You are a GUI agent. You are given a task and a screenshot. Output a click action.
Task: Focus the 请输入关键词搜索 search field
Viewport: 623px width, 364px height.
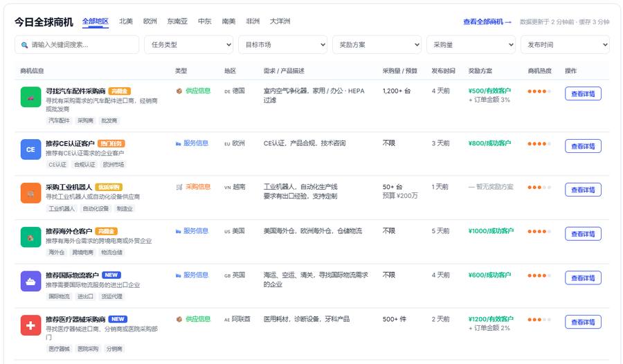pos(77,45)
